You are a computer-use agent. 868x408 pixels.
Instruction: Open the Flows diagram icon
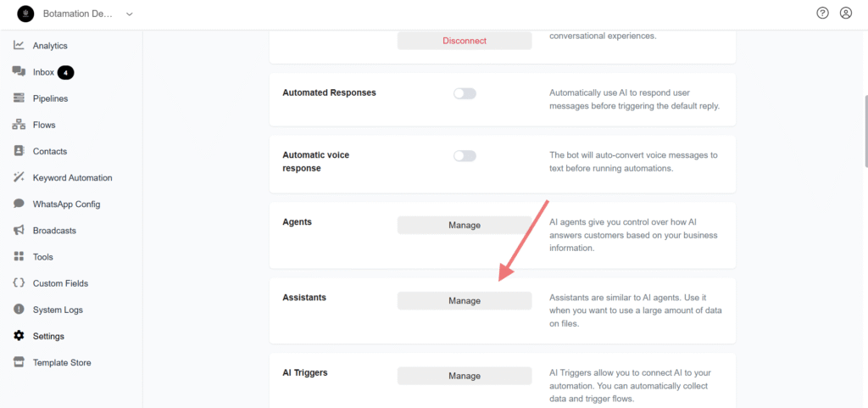(19, 125)
